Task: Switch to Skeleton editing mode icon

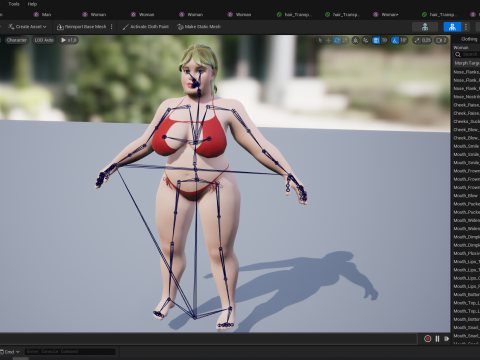Action: pos(425,27)
